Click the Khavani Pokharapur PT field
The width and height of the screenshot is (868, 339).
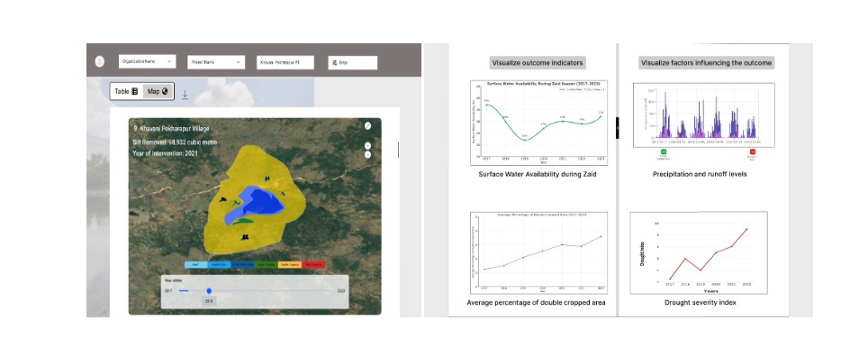pos(285,62)
